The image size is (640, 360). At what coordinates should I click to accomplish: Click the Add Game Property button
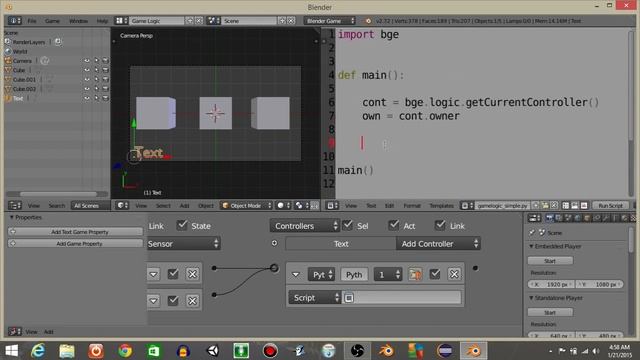pyautogui.click(x=76, y=243)
